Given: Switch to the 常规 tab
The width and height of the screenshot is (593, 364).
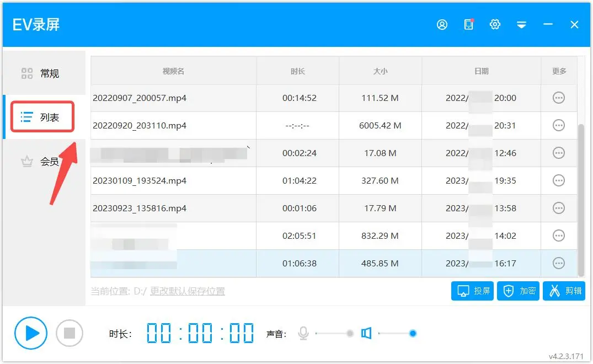Looking at the screenshot, I should tap(44, 73).
